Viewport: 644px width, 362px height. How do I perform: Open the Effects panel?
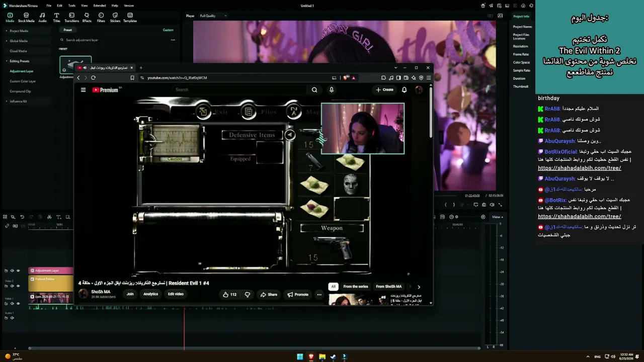(87, 18)
